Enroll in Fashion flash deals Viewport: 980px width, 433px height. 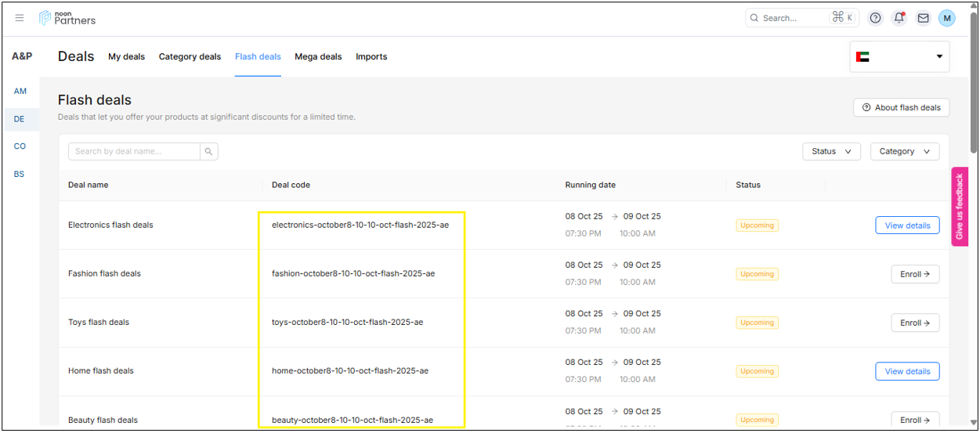tap(914, 274)
